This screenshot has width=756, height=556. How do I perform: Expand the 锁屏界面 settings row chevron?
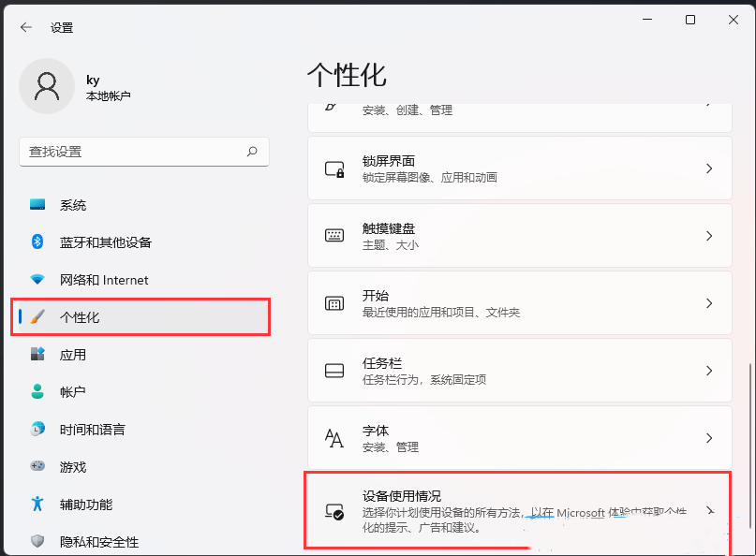coord(709,168)
